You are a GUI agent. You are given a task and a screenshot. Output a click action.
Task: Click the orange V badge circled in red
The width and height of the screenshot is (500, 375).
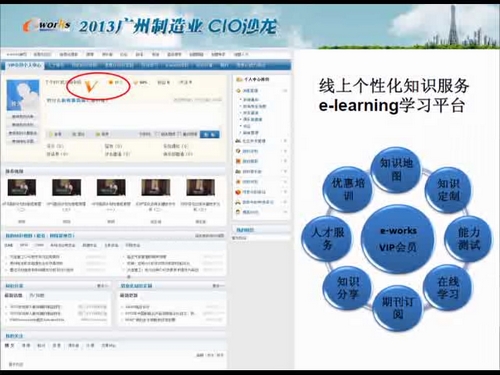[91, 86]
